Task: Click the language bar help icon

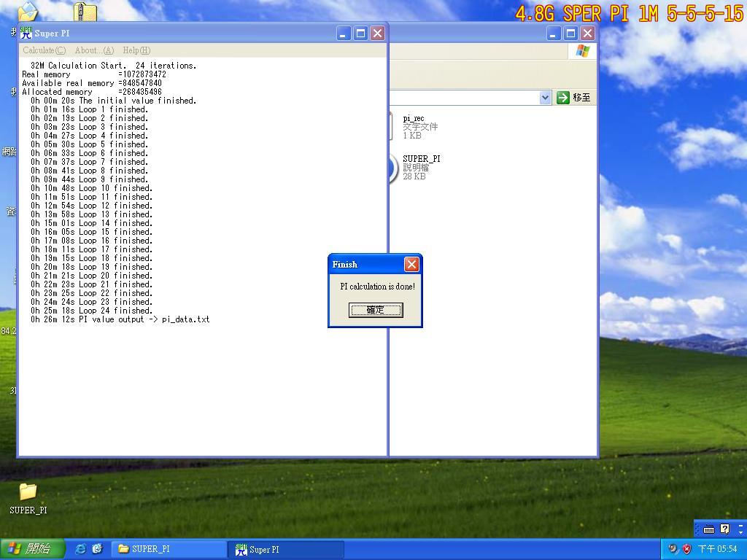Action: (724, 529)
